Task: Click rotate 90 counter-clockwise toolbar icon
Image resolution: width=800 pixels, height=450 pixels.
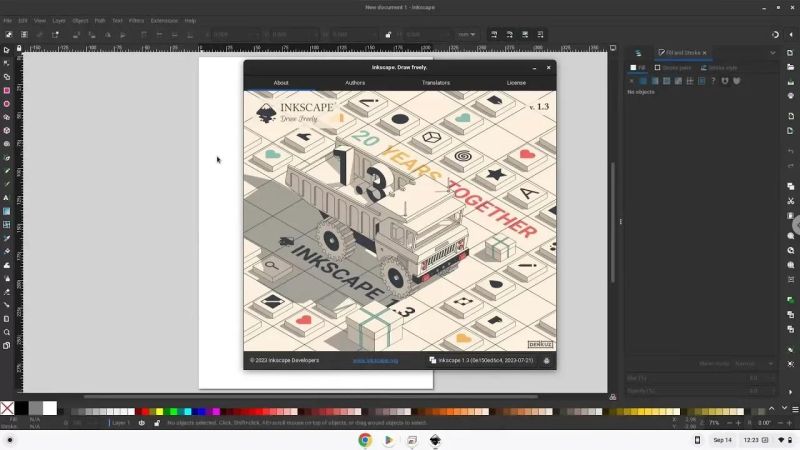Action: pyautogui.click(x=76, y=35)
